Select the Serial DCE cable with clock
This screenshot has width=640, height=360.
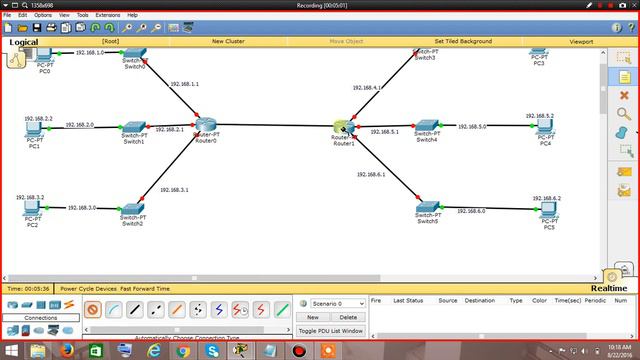(x=240, y=310)
